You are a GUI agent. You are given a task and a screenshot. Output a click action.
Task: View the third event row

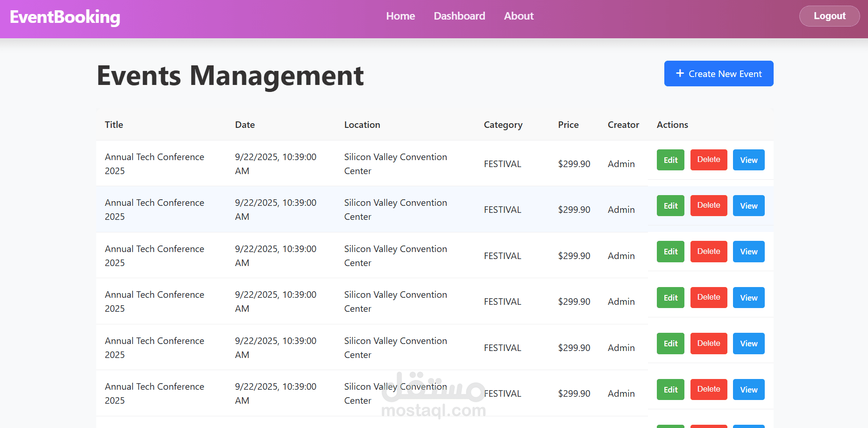748,252
